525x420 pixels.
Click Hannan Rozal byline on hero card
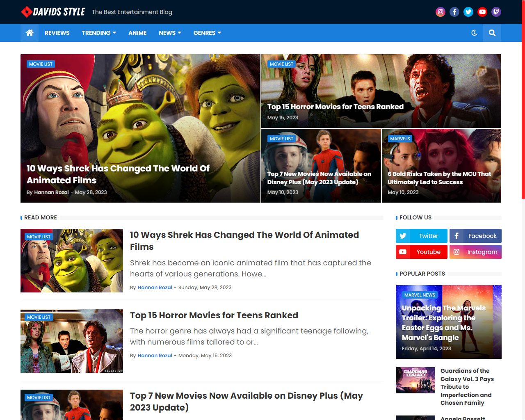pos(51,192)
